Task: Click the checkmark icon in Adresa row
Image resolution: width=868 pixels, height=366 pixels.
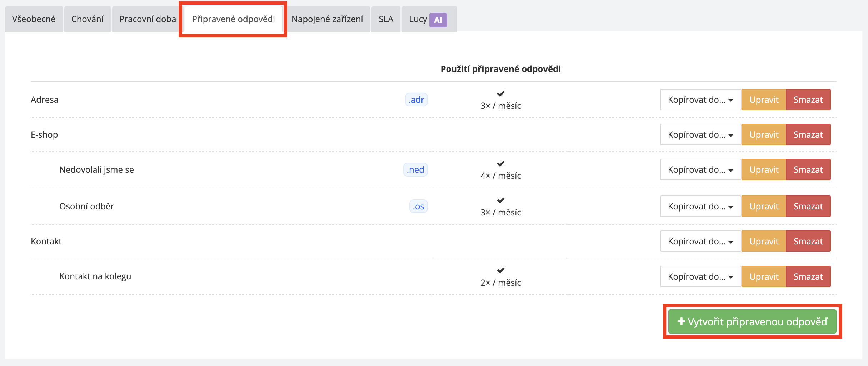Action: pos(500,94)
